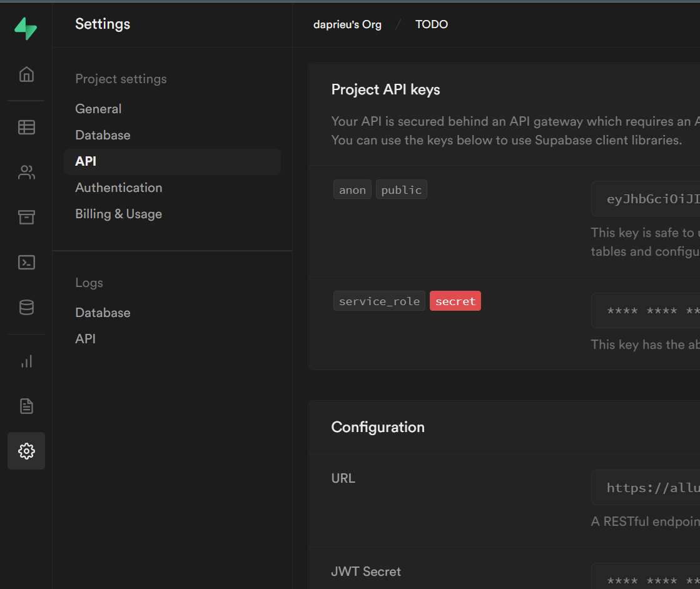Screen dimensions: 700x589
Task: Click the service_role tag label
Action: [379, 301]
